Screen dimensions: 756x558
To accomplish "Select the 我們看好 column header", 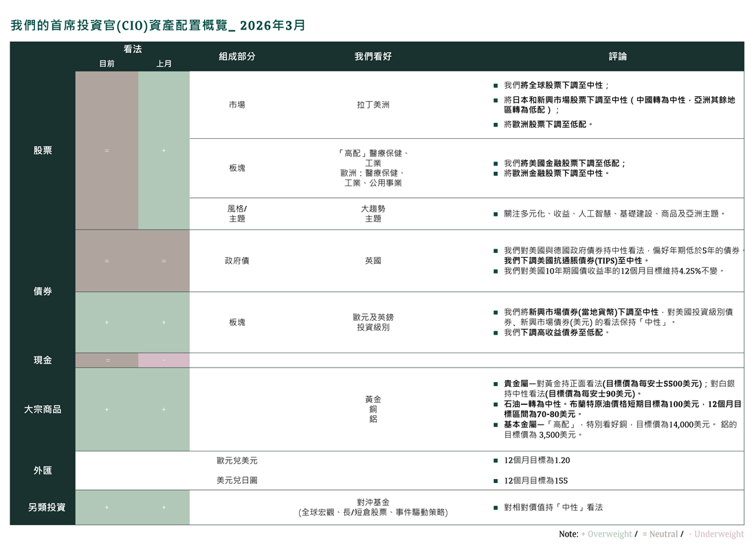I will coord(373,56).
